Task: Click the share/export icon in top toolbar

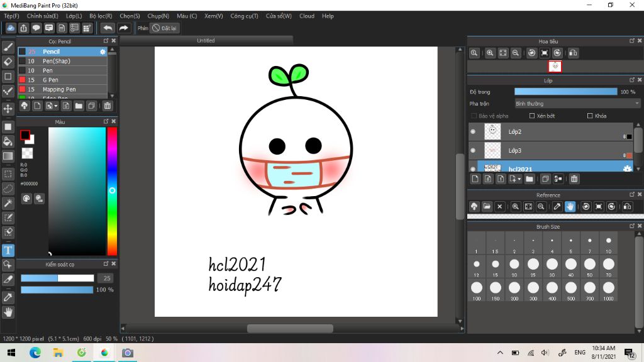Action: coord(23,28)
